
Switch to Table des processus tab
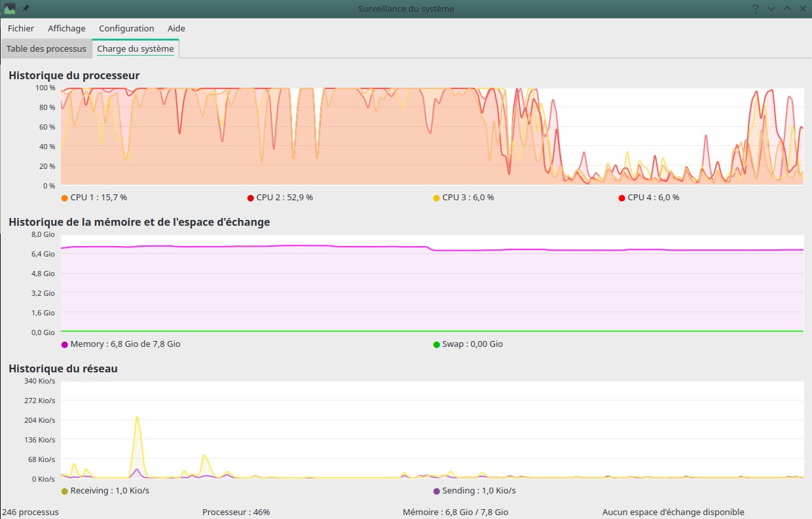click(46, 49)
